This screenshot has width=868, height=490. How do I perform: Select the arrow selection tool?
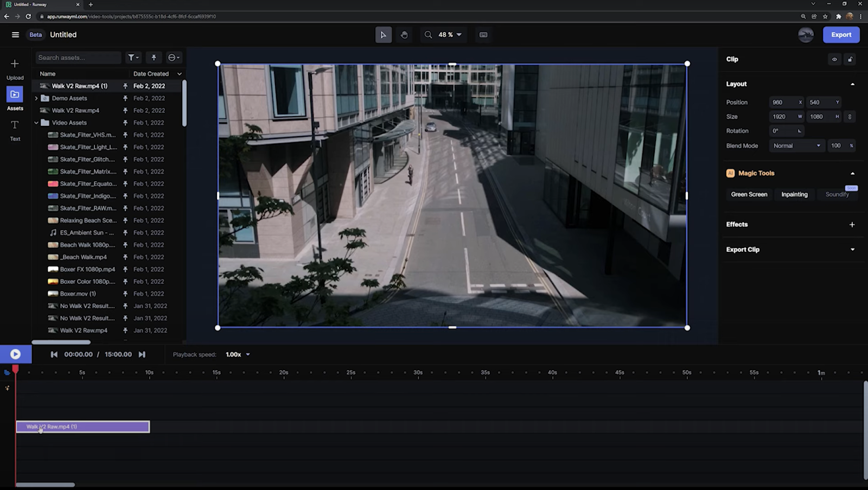tap(384, 35)
